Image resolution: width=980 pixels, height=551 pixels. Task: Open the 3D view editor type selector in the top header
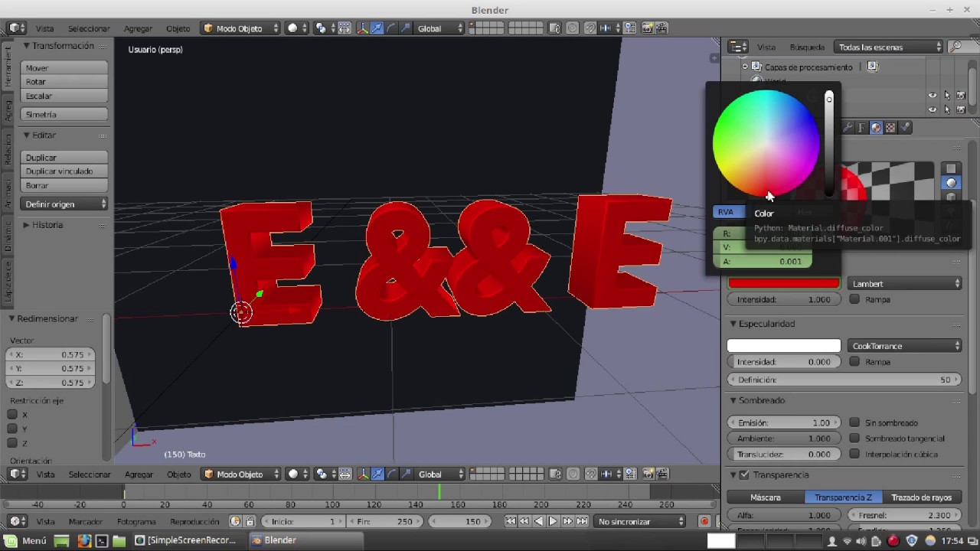(x=18, y=28)
